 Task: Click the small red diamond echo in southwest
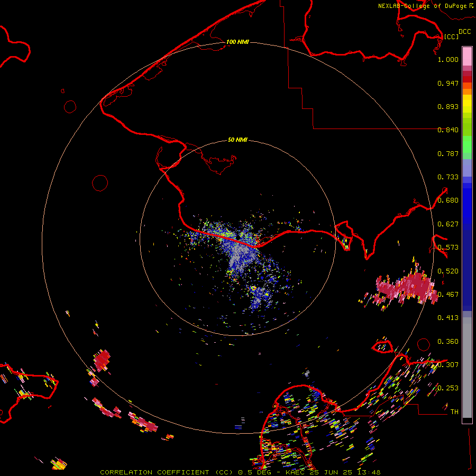click(102, 360)
